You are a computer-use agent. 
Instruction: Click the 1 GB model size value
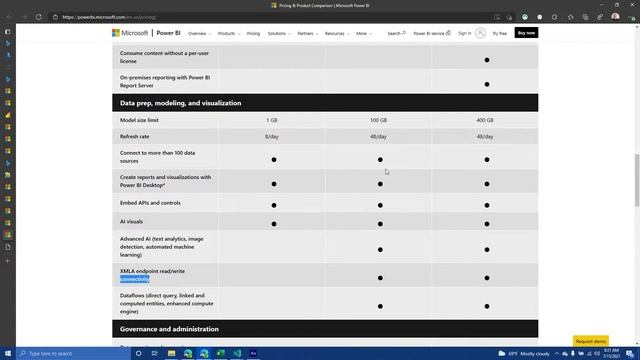272,120
